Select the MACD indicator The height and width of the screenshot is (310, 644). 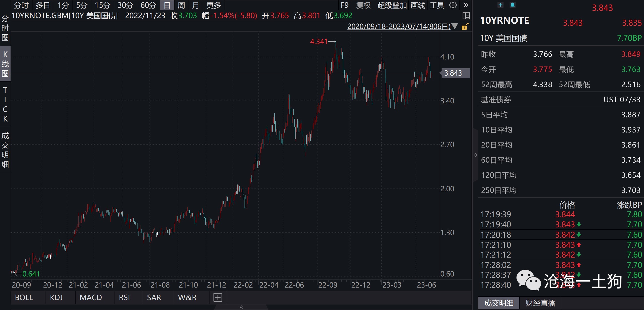(x=91, y=297)
